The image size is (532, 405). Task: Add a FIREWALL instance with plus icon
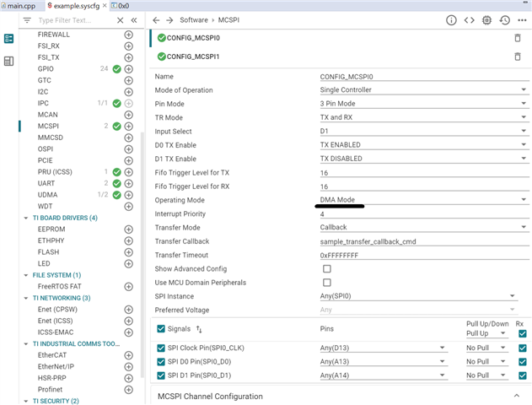(x=129, y=35)
